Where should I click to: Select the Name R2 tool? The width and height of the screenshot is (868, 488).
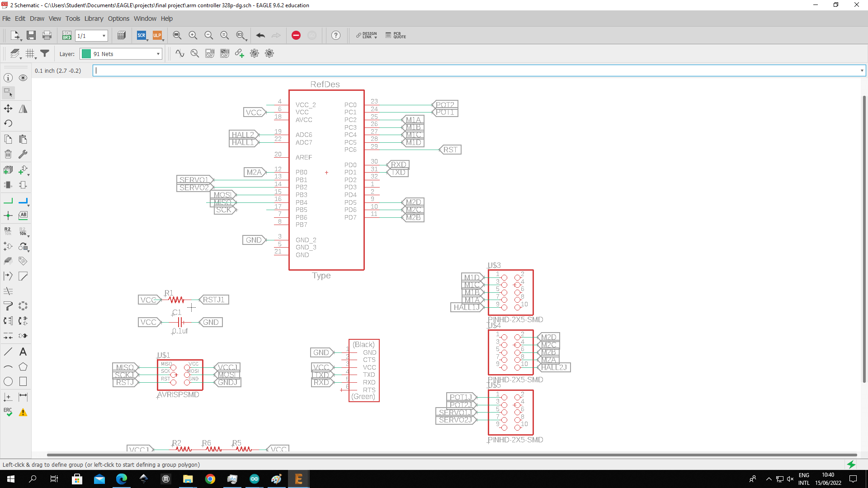[x=8, y=231]
